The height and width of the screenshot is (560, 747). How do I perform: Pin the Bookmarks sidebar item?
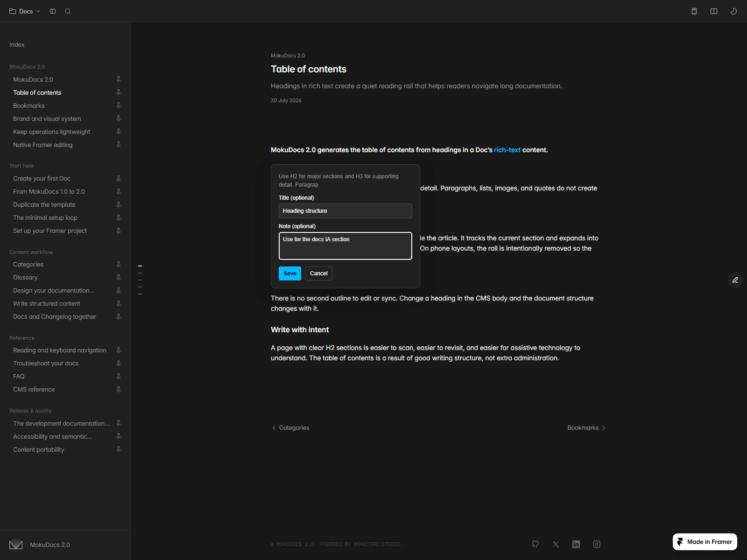[x=119, y=105]
